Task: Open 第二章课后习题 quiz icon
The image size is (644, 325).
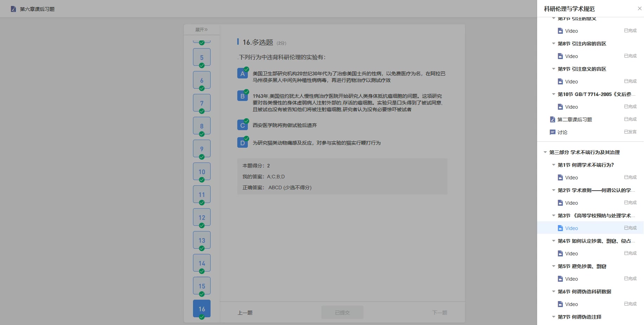Action: click(553, 120)
